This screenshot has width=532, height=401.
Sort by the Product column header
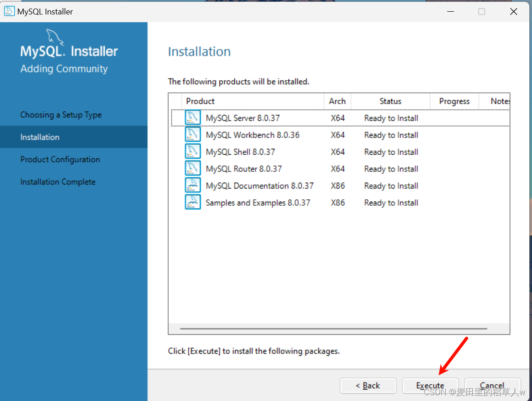pyautogui.click(x=253, y=101)
